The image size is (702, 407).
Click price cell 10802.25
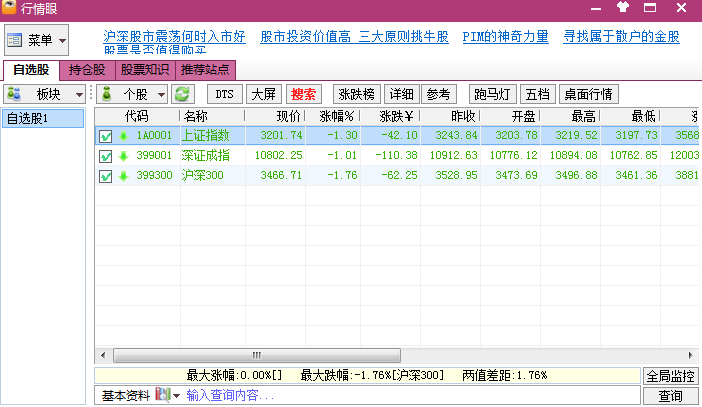click(x=278, y=155)
